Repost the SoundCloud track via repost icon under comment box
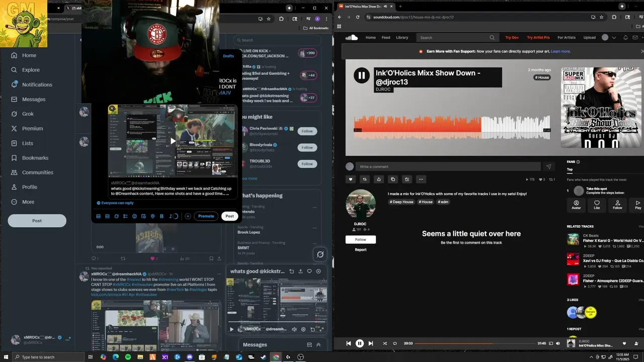This screenshot has height=362, width=644. click(365, 179)
